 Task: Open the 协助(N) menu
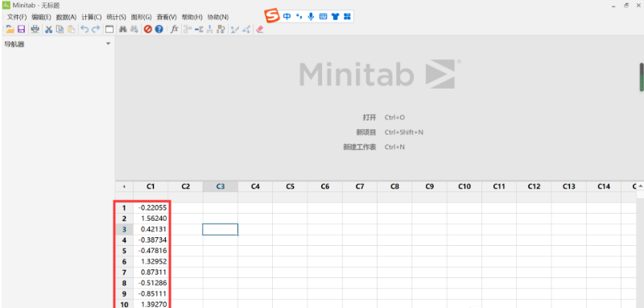tap(218, 17)
